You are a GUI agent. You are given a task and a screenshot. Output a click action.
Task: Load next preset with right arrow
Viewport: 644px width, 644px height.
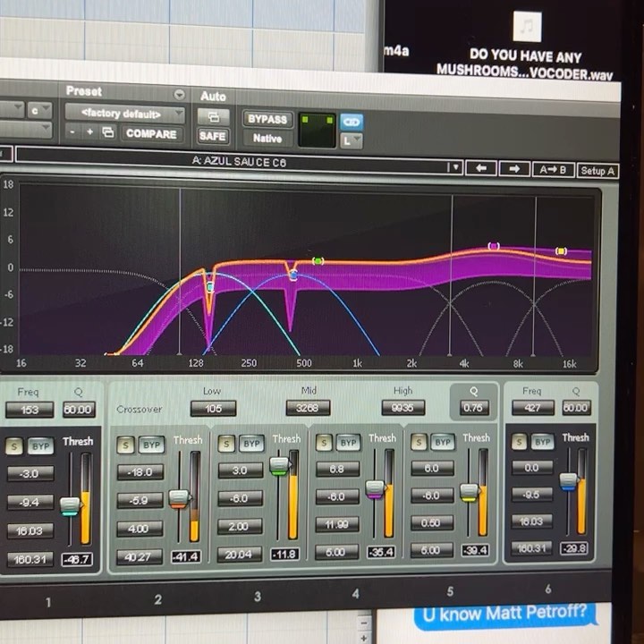tap(514, 168)
